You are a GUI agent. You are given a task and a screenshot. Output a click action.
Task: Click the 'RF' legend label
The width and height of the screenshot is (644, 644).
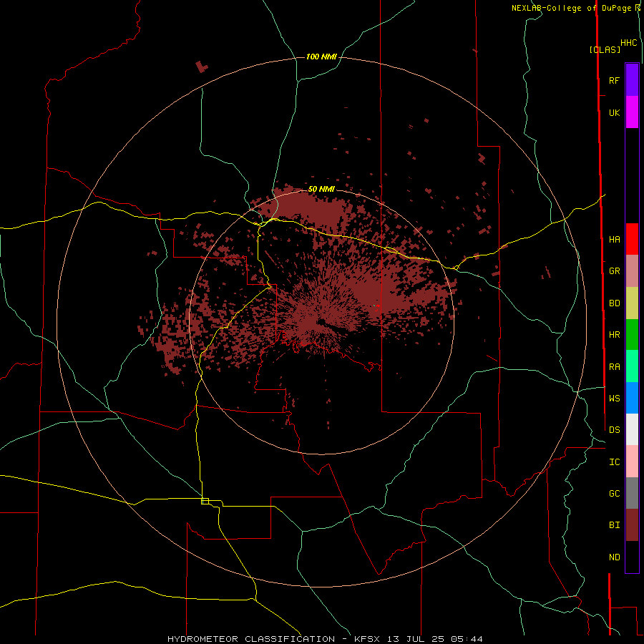614,80
